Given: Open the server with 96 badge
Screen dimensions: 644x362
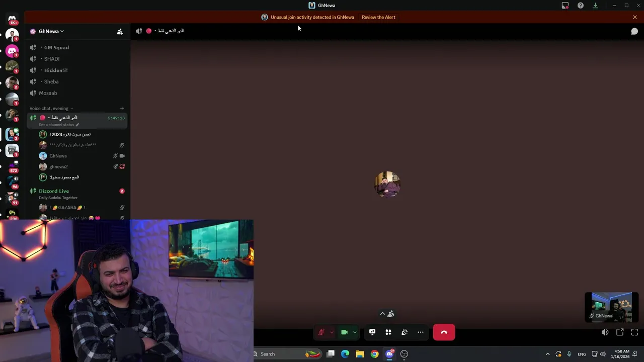Looking at the screenshot, I should click(12, 182).
